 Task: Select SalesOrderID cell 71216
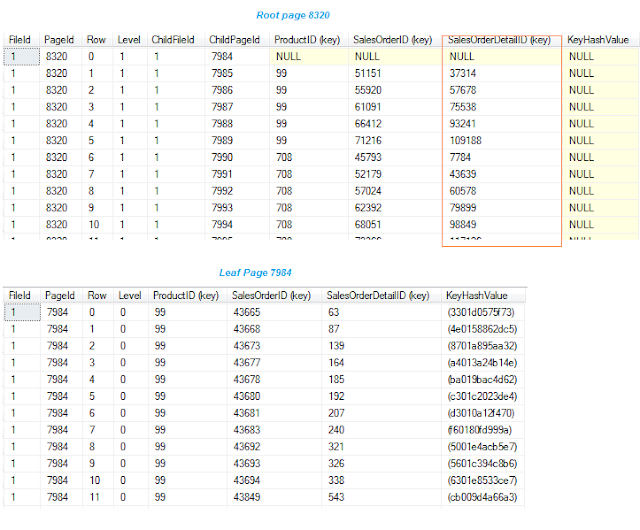point(395,140)
